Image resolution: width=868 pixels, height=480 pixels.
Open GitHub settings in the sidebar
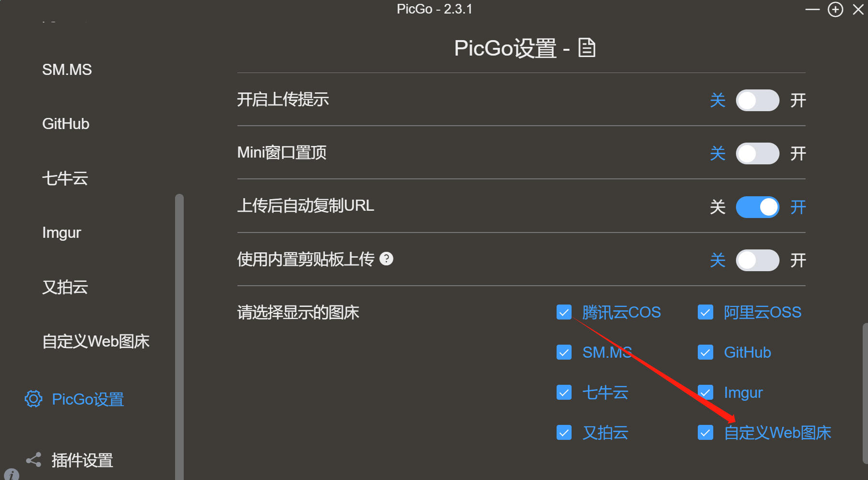click(65, 124)
